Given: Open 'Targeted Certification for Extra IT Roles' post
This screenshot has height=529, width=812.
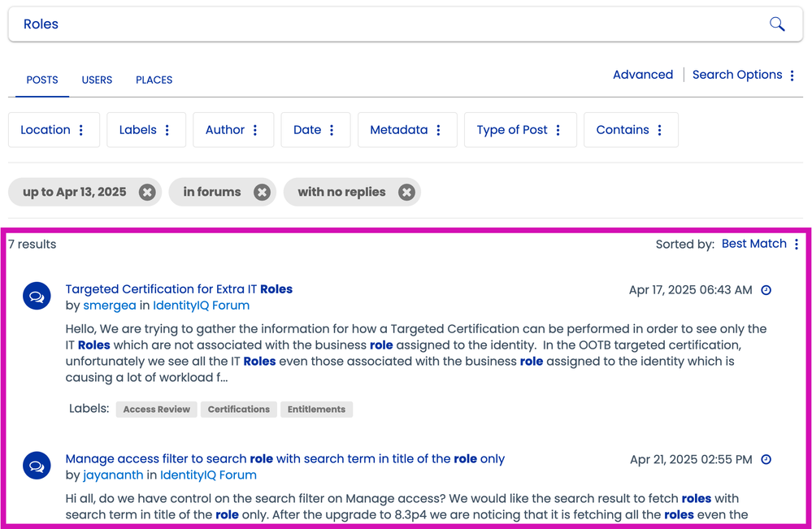Looking at the screenshot, I should [179, 289].
